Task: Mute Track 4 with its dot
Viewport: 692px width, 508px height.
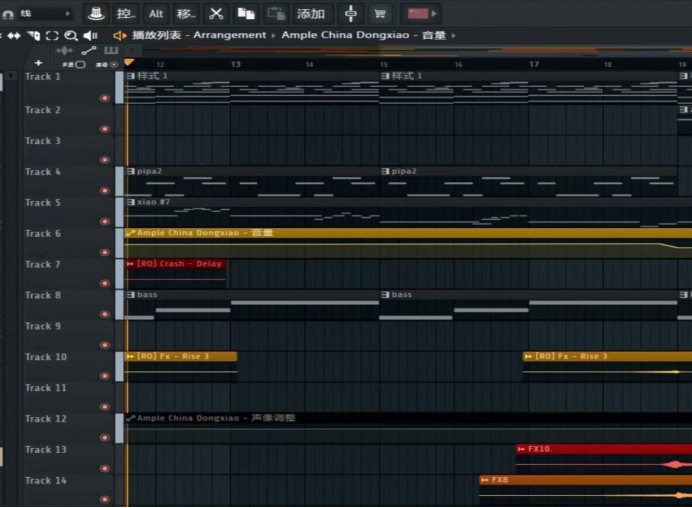Action: pos(105,191)
